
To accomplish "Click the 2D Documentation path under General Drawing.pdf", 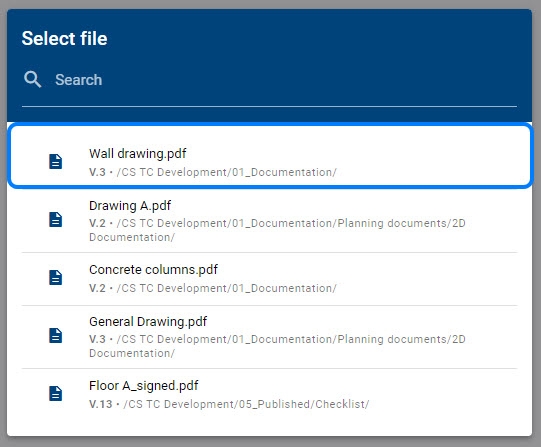I will coord(277,346).
